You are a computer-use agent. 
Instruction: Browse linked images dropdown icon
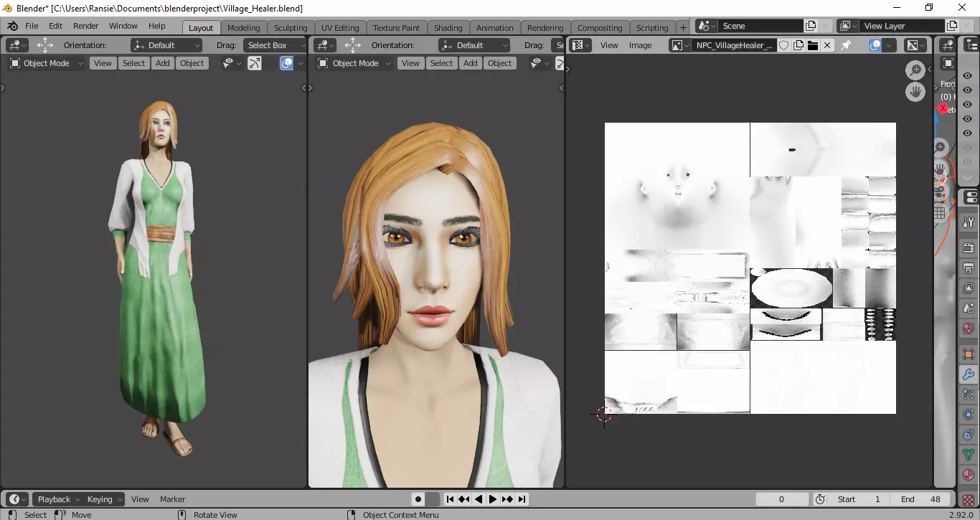click(679, 45)
